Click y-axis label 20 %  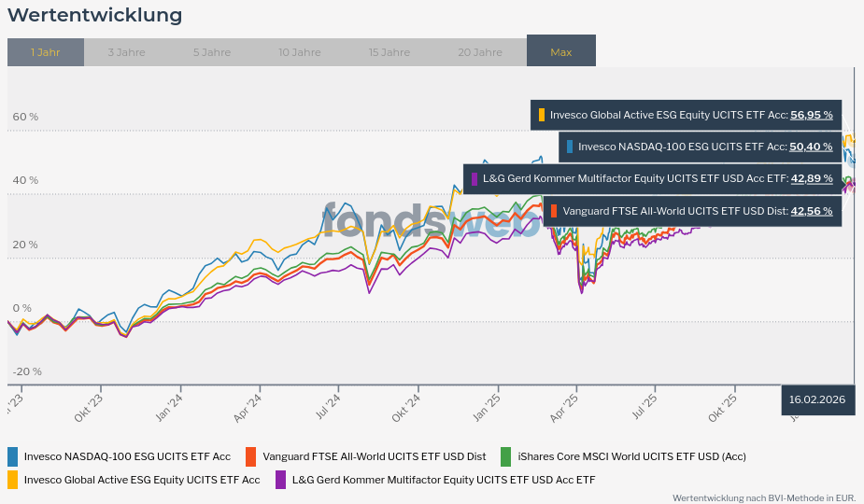[25, 245]
